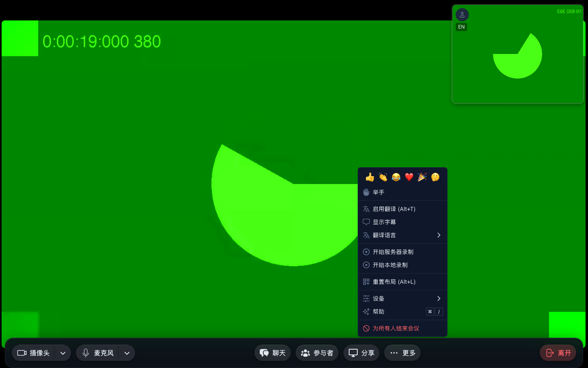Viewport: 588px width, 368px height.
Task: Expand the 翻译语言 submenu
Action: pos(403,235)
